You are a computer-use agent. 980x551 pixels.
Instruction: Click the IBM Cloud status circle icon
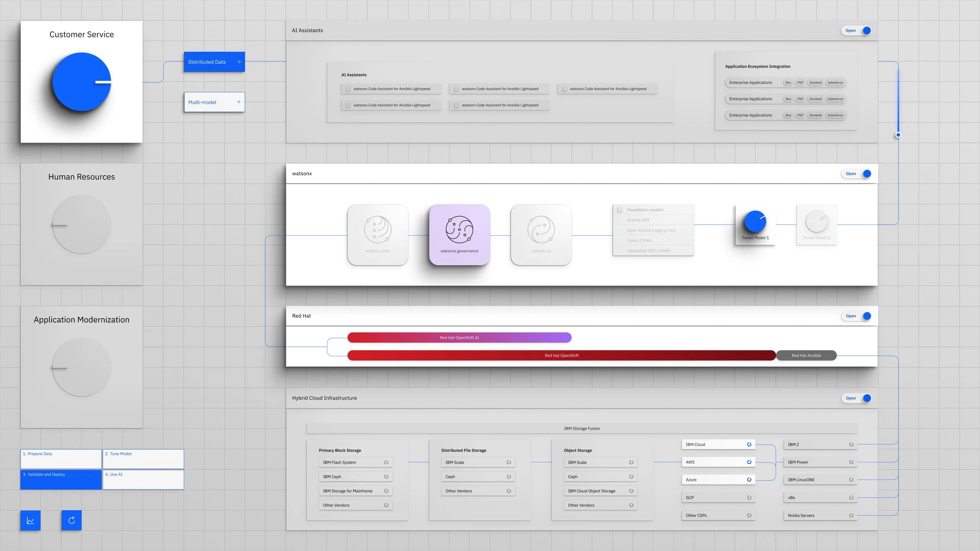pos(749,444)
